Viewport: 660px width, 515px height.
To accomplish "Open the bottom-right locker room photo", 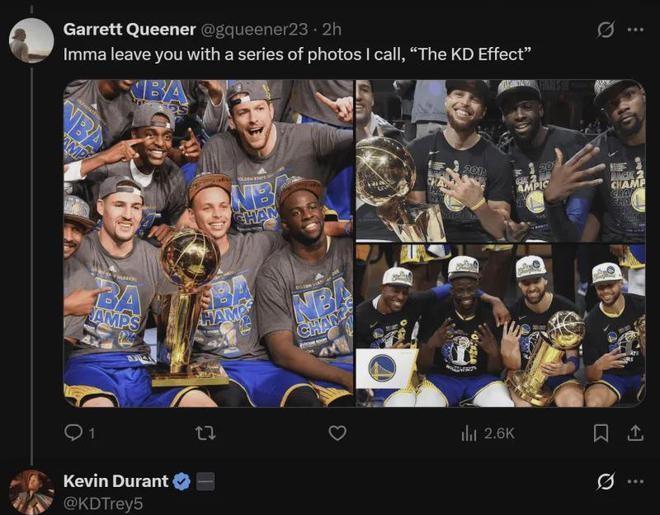I will click(x=500, y=325).
